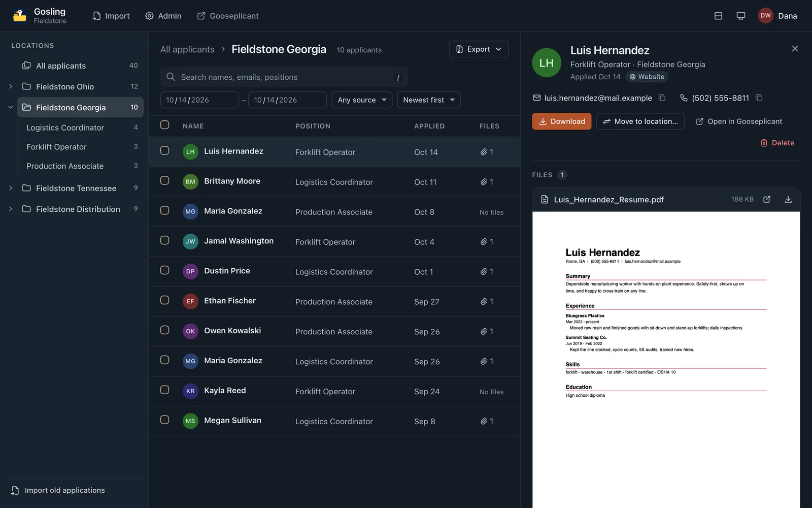Collapse the Fieldstone Georgia location
Viewport: 812px width, 508px height.
pos(11,107)
